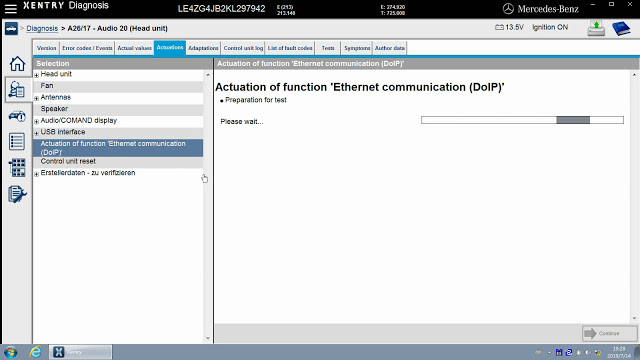Click right panel scrollbar down arrow
640x360 pixels.
point(634,318)
